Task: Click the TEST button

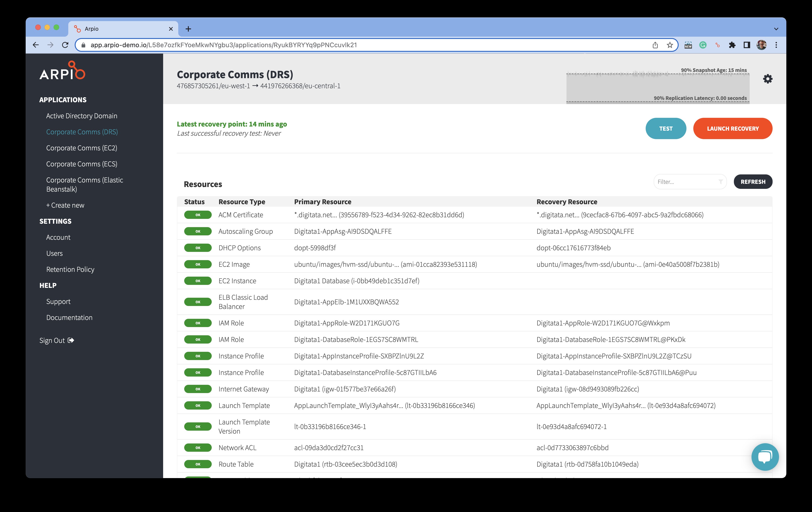Action: 666,129
